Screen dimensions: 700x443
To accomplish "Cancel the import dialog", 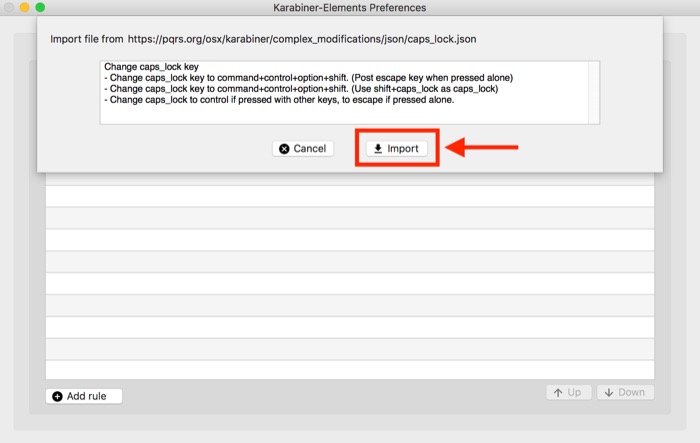I will click(303, 148).
